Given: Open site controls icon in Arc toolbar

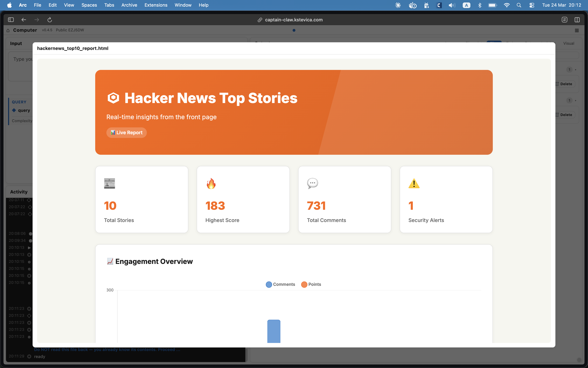Looking at the screenshot, I should [x=564, y=20].
